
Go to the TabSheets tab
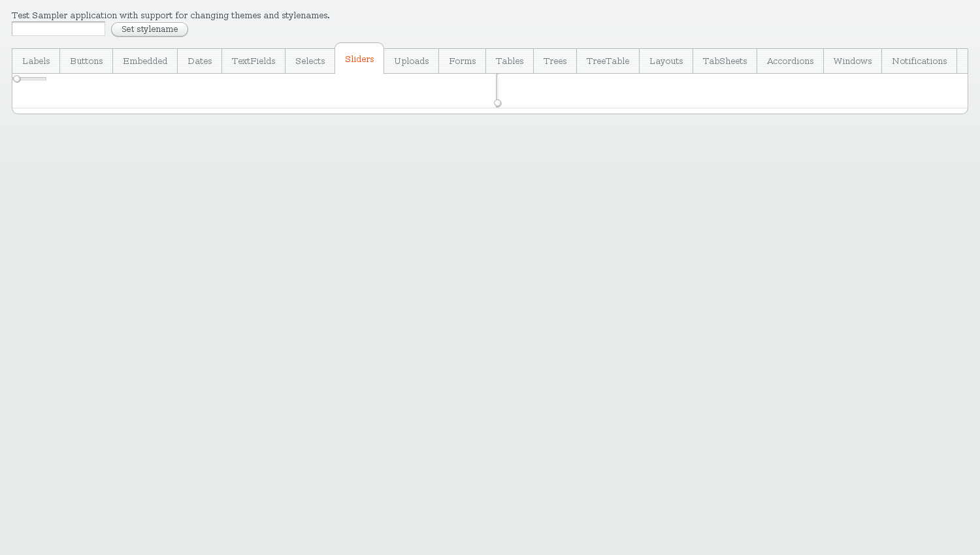(x=725, y=61)
